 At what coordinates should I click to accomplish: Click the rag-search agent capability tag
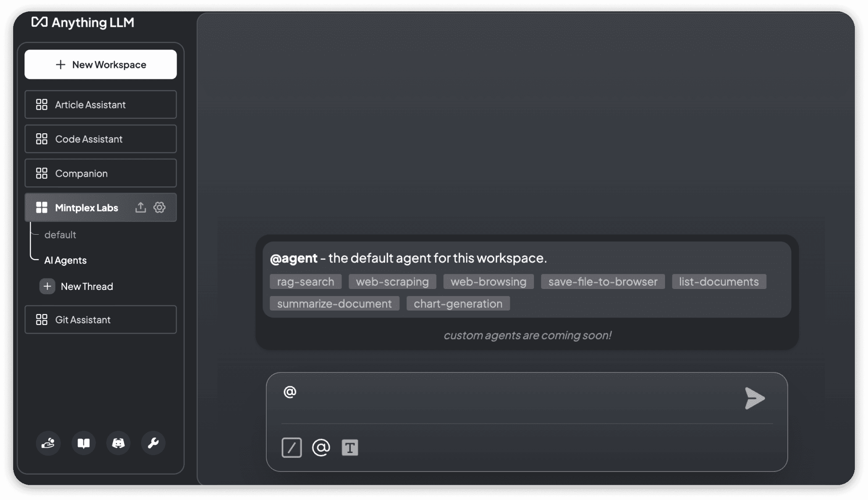click(x=305, y=281)
